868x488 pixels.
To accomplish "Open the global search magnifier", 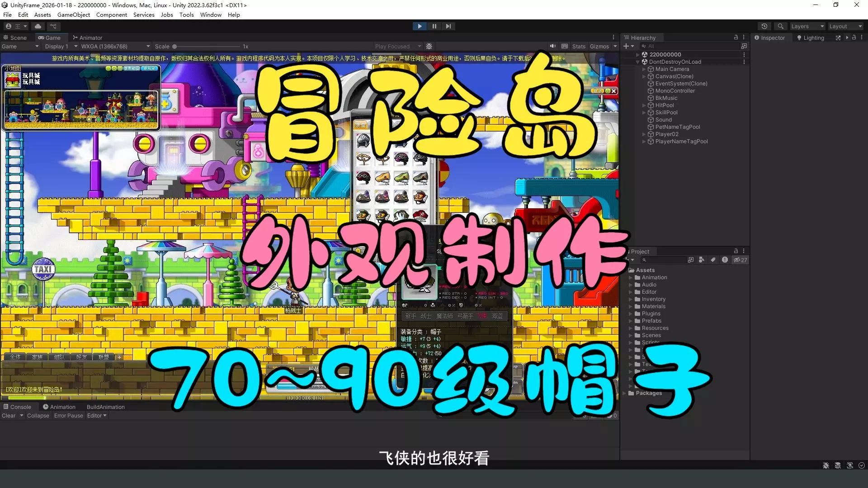I will (x=780, y=26).
